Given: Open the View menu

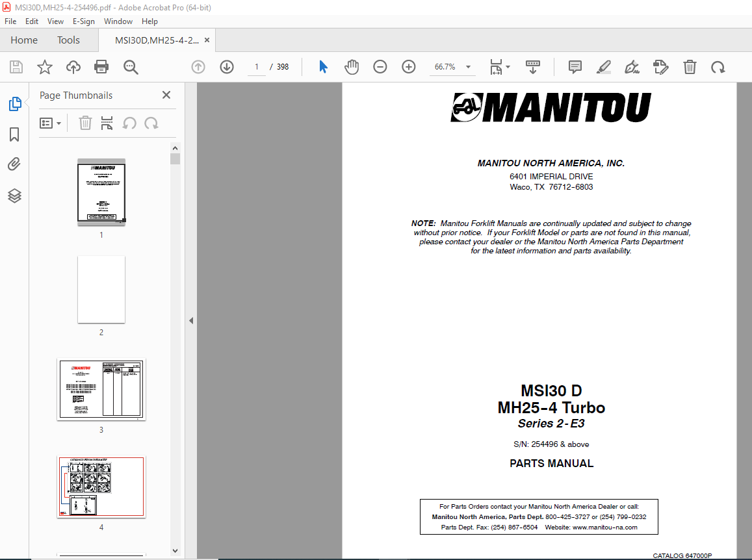Looking at the screenshot, I should [x=56, y=21].
